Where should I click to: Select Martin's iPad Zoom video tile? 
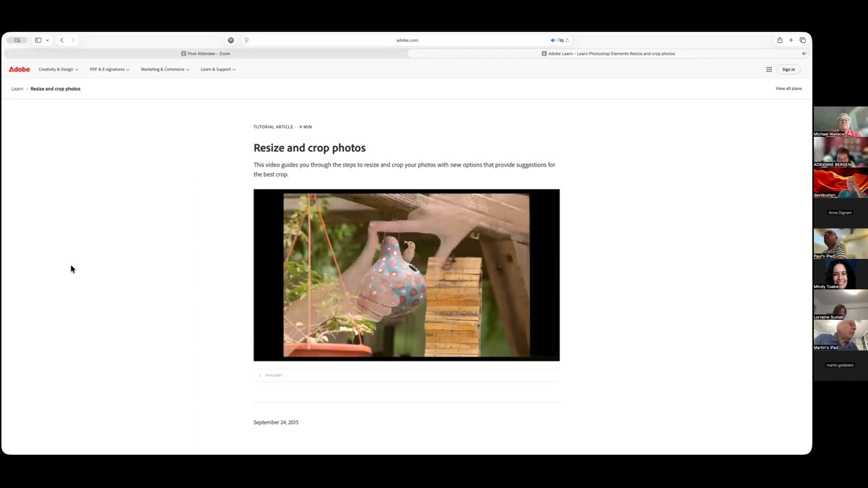click(840, 335)
